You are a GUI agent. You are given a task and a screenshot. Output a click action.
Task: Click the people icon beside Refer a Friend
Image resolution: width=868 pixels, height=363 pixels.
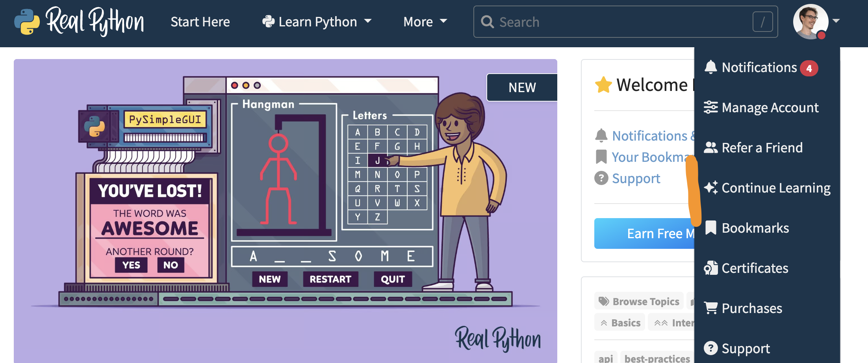[x=710, y=147]
